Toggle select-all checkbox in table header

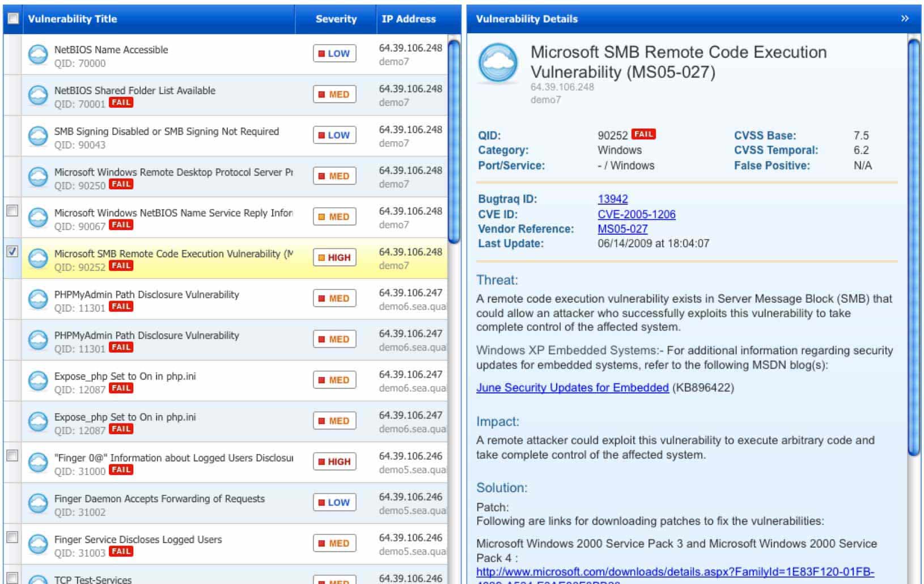[x=12, y=19]
